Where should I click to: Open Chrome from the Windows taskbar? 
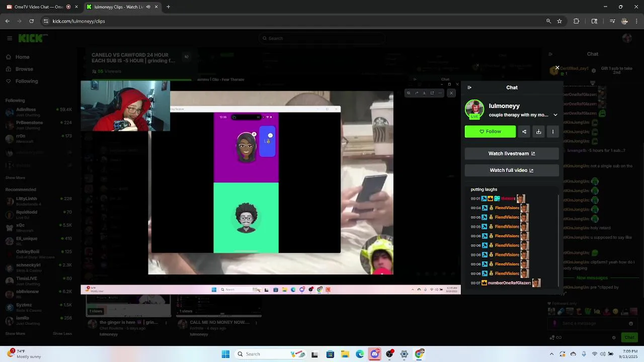pyautogui.click(x=419, y=354)
